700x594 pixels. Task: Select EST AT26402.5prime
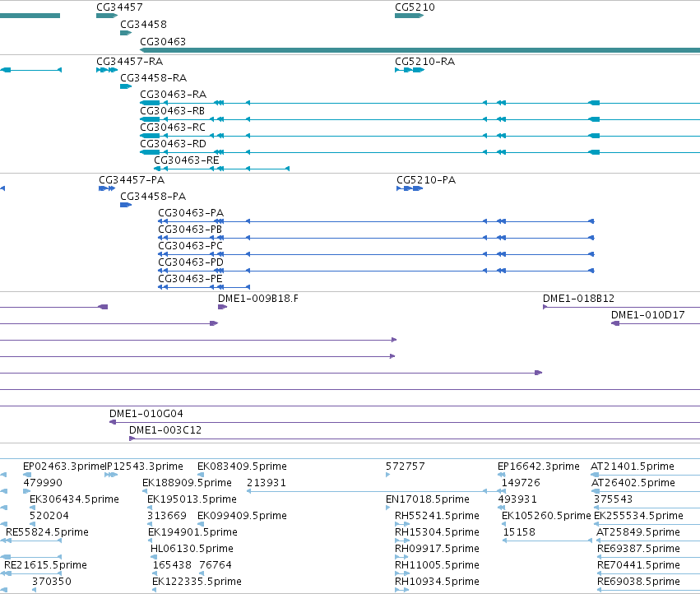point(633,483)
